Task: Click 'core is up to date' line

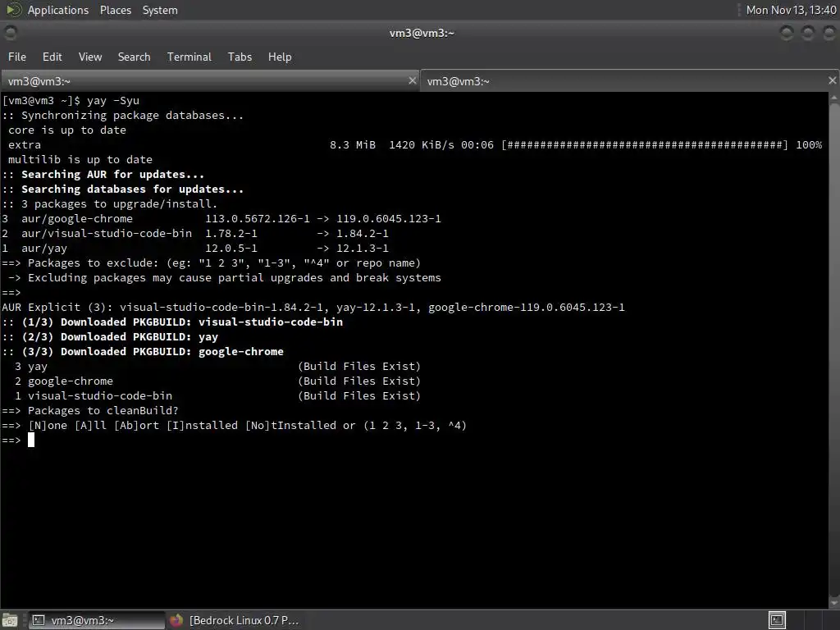Action: pyautogui.click(x=67, y=130)
